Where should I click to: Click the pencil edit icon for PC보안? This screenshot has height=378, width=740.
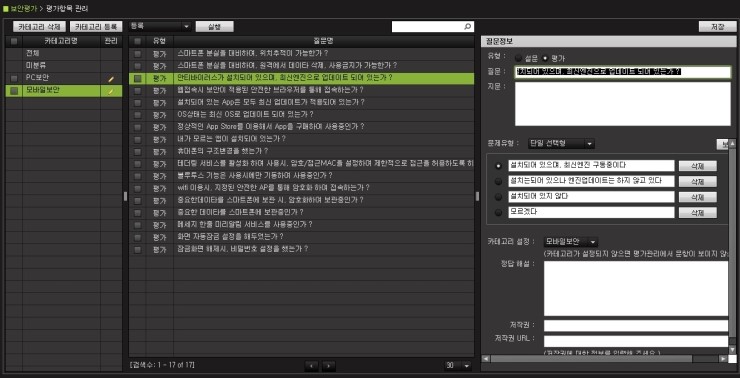click(111, 79)
